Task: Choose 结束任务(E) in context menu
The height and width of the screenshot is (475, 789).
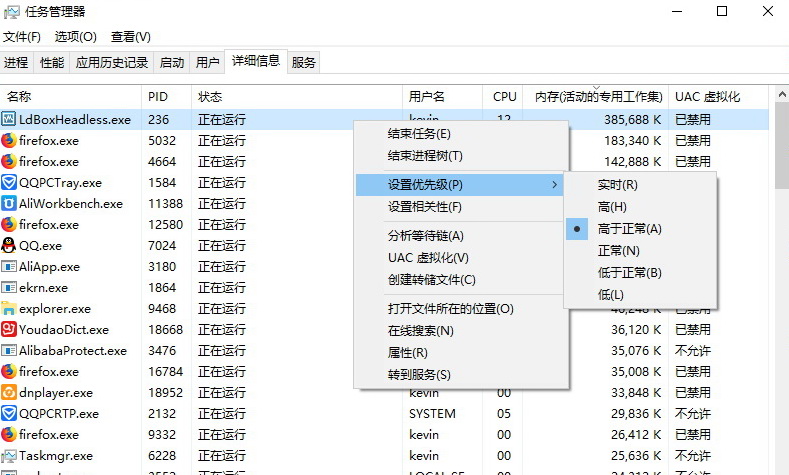Action: tap(461, 134)
